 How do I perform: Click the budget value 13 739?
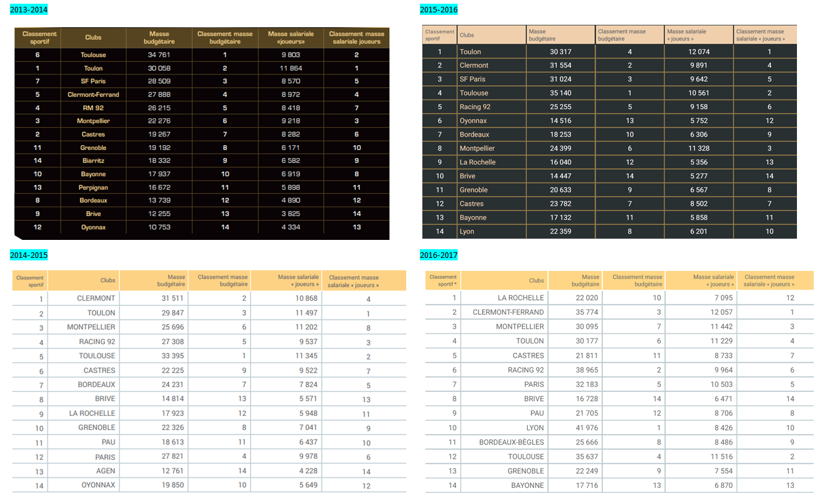(159, 200)
